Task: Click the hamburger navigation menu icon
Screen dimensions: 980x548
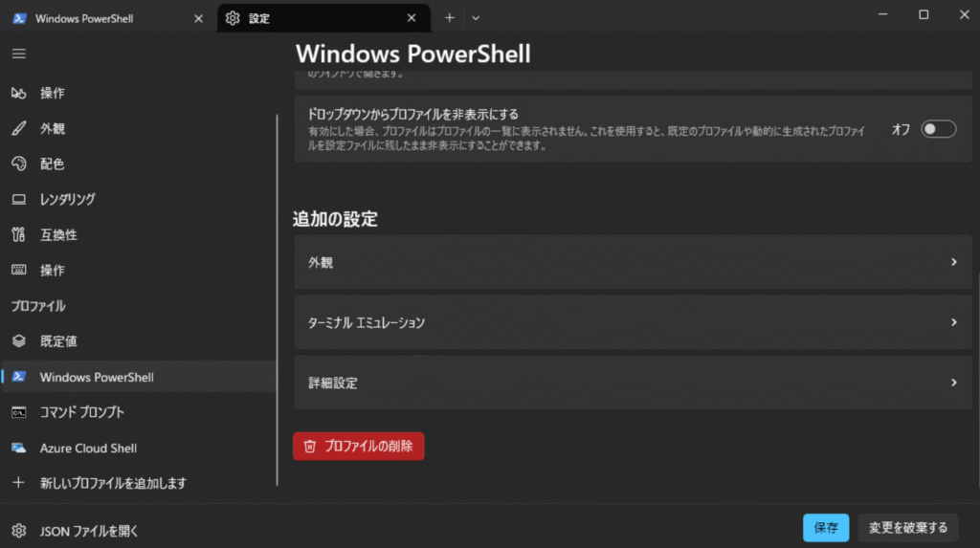Action: (x=18, y=54)
